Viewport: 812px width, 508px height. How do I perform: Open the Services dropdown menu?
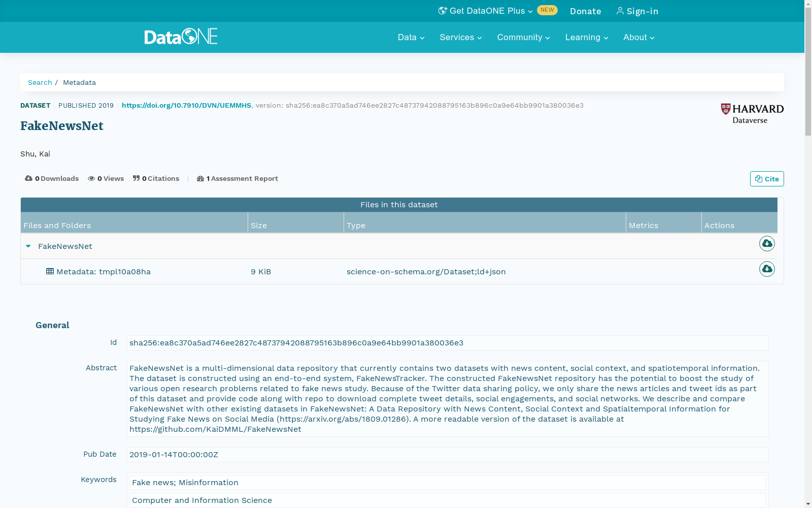click(x=460, y=37)
